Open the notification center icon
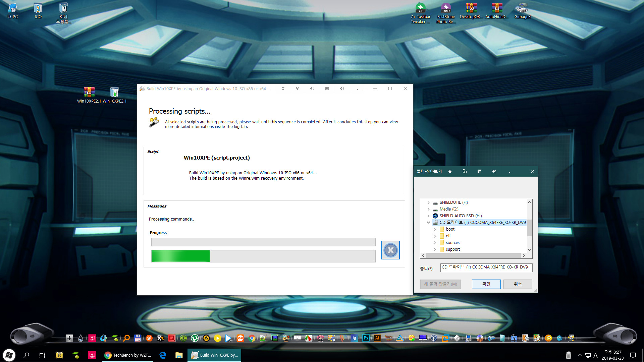Screen dimensions: 644x362 633,355
